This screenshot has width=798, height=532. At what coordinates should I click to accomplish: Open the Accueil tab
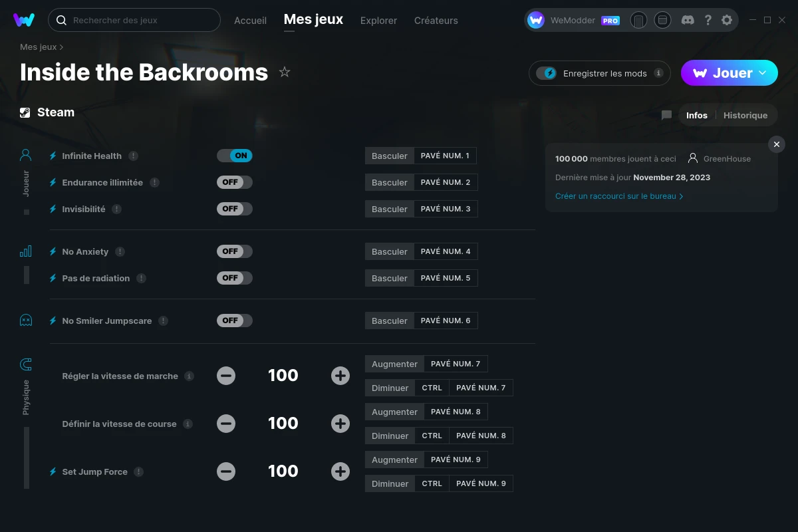pyautogui.click(x=250, y=21)
